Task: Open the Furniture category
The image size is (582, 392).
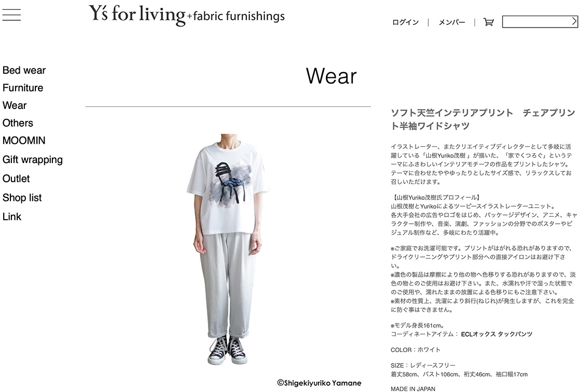Action: tap(23, 88)
